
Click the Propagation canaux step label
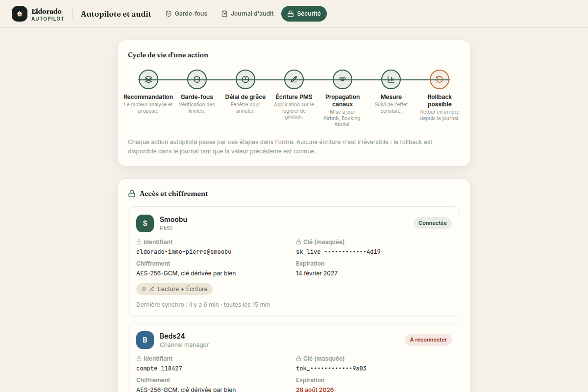click(x=343, y=100)
